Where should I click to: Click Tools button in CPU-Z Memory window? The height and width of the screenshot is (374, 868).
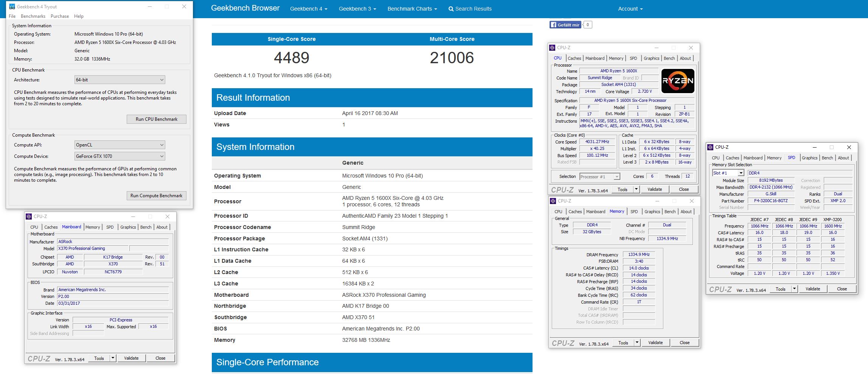(x=623, y=343)
